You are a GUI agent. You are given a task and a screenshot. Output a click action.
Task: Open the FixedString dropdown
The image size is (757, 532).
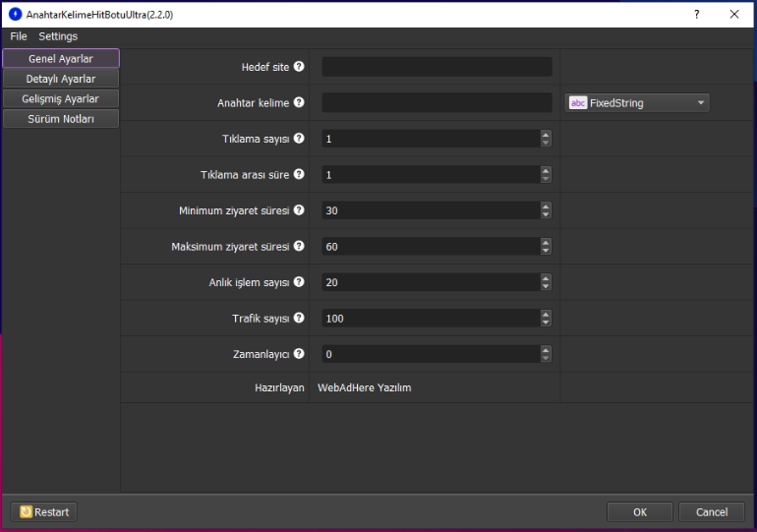(x=637, y=102)
